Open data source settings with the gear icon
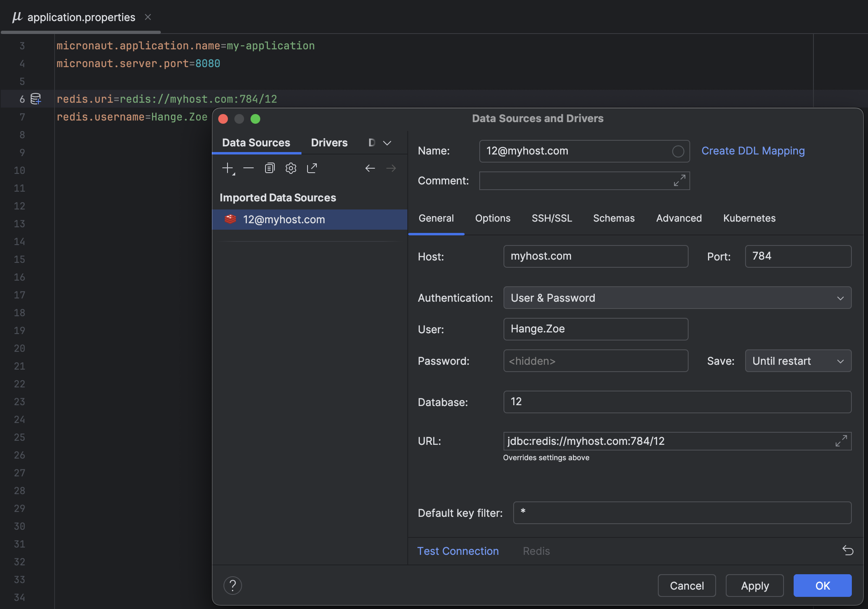Screen dimensions: 868x609 291,168
